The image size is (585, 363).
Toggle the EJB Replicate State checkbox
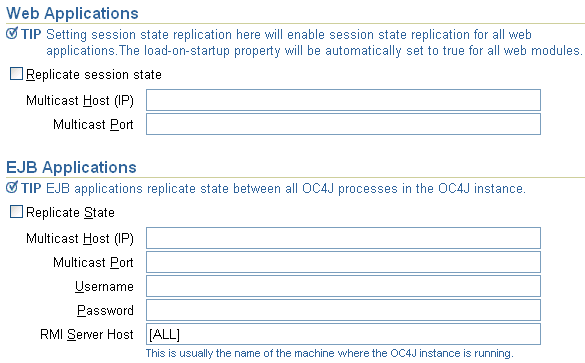click(x=16, y=212)
